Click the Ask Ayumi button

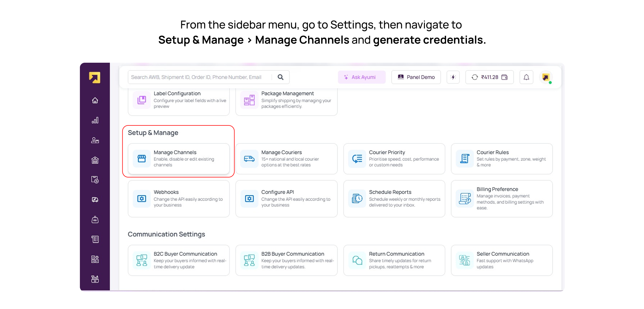tap(362, 77)
